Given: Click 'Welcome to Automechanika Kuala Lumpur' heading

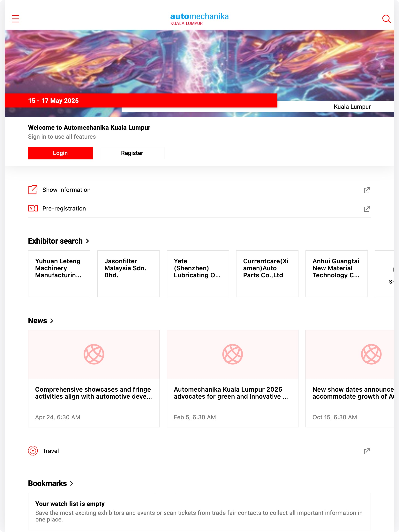Looking at the screenshot, I should coord(89,128).
